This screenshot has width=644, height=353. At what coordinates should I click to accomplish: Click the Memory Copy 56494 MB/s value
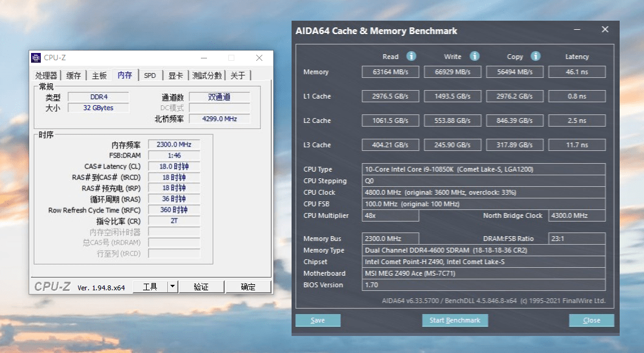[x=514, y=72]
